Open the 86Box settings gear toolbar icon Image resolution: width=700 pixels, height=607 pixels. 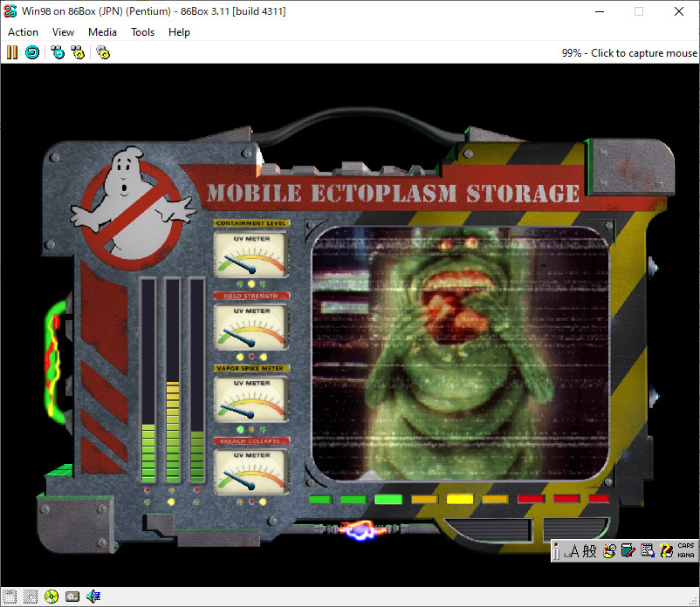[103, 52]
